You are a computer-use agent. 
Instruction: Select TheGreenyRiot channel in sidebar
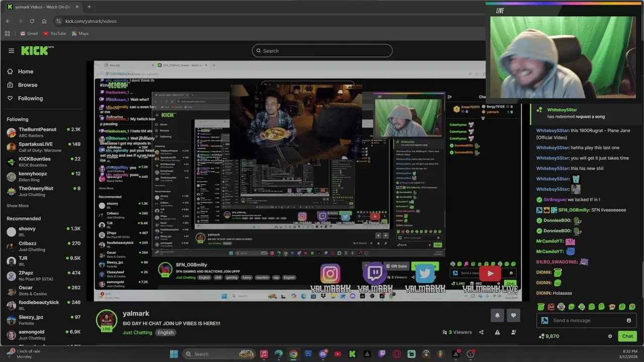[x=43, y=191]
